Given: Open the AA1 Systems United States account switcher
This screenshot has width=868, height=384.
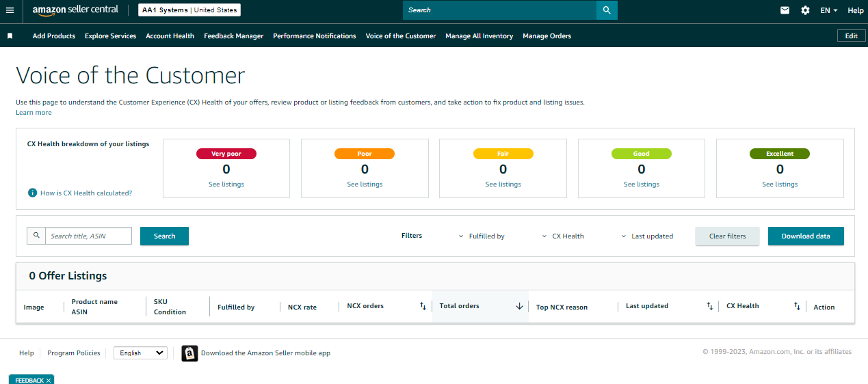Looking at the screenshot, I should [x=189, y=10].
